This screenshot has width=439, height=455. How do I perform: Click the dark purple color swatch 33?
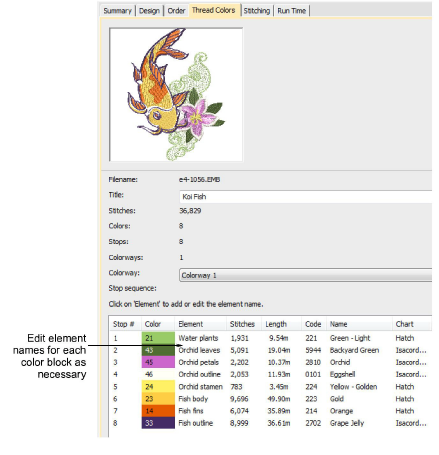point(158,423)
